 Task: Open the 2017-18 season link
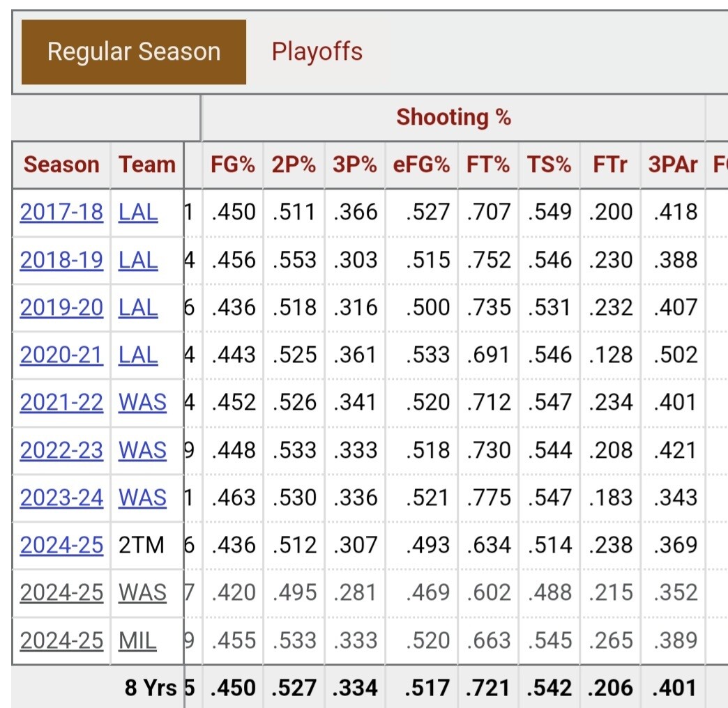pyautogui.click(x=61, y=213)
